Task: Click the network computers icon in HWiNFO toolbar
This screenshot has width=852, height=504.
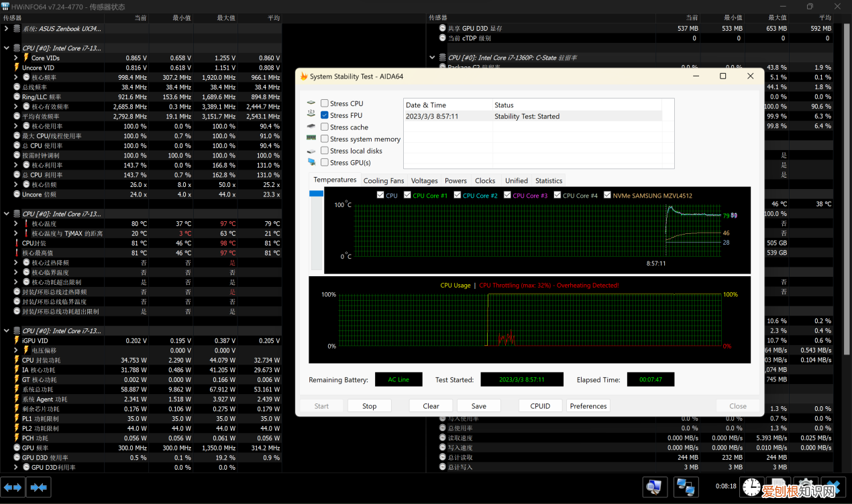Action: pos(685,487)
